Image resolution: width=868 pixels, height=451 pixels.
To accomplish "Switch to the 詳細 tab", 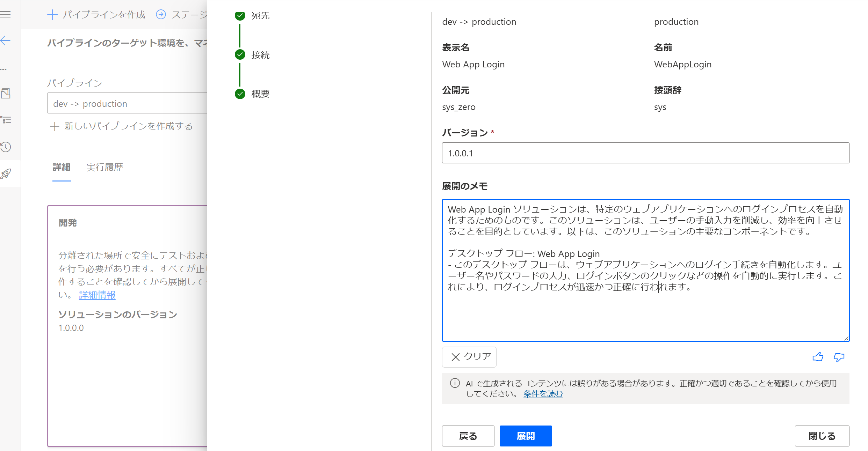I will pos(62,168).
